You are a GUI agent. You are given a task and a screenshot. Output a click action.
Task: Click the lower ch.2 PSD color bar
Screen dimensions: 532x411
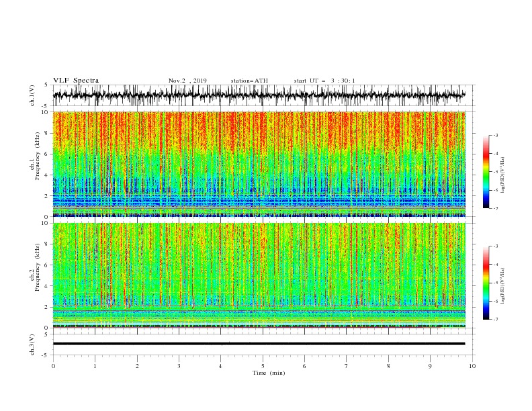486,283
